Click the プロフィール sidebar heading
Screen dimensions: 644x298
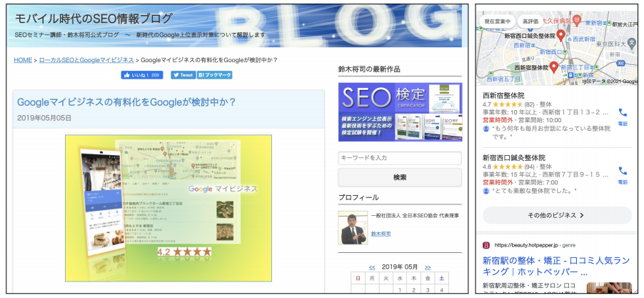(358, 197)
